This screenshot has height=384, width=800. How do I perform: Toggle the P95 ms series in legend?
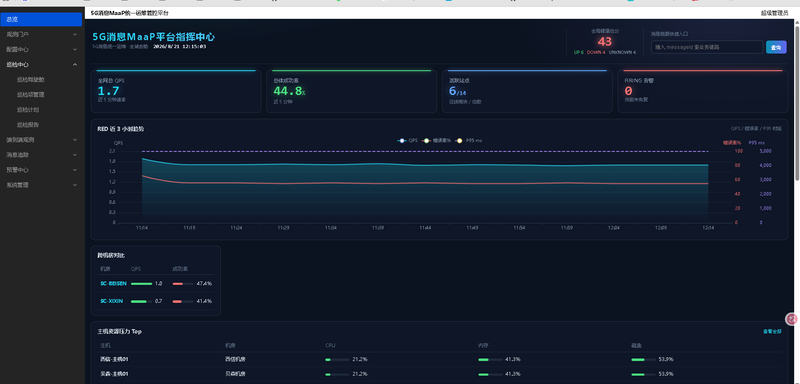coord(468,140)
